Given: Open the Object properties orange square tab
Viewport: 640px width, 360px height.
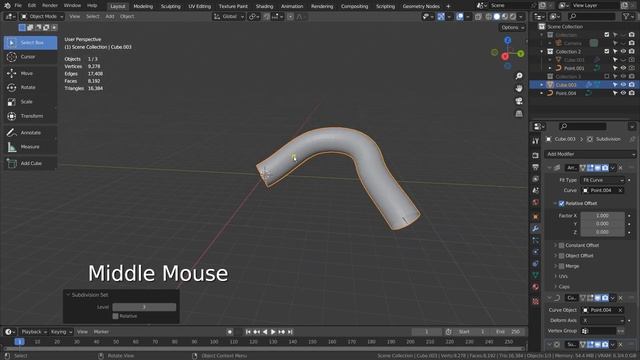Looking at the screenshot, I should coord(536,216).
